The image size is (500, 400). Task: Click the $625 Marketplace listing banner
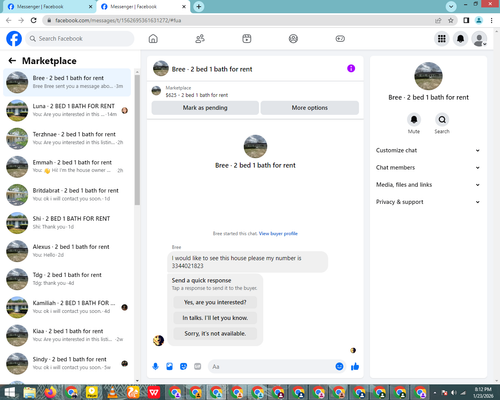tap(255, 91)
